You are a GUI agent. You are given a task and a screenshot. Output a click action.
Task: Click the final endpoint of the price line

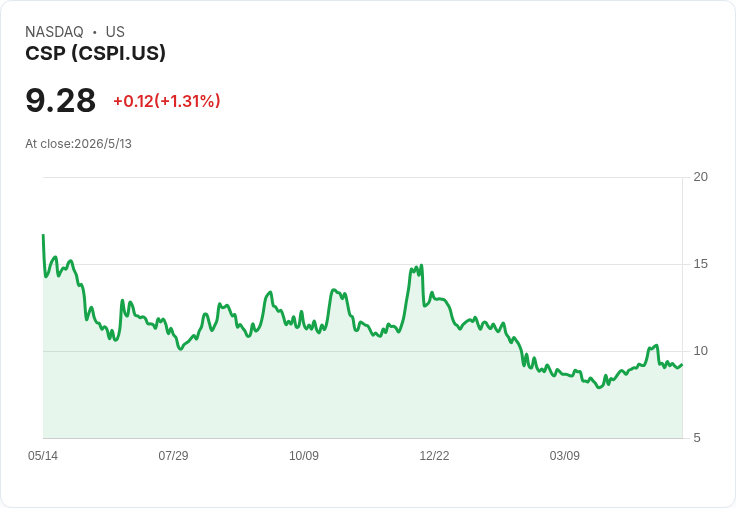tap(682, 364)
